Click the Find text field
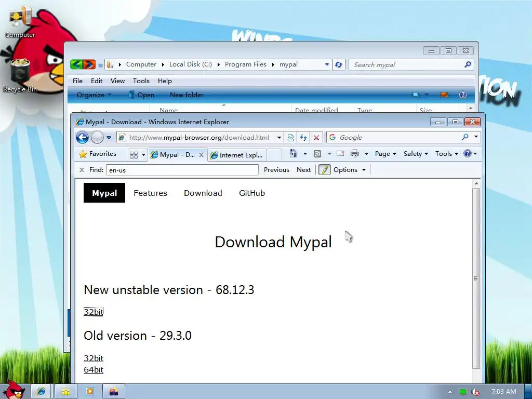 click(182, 170)
